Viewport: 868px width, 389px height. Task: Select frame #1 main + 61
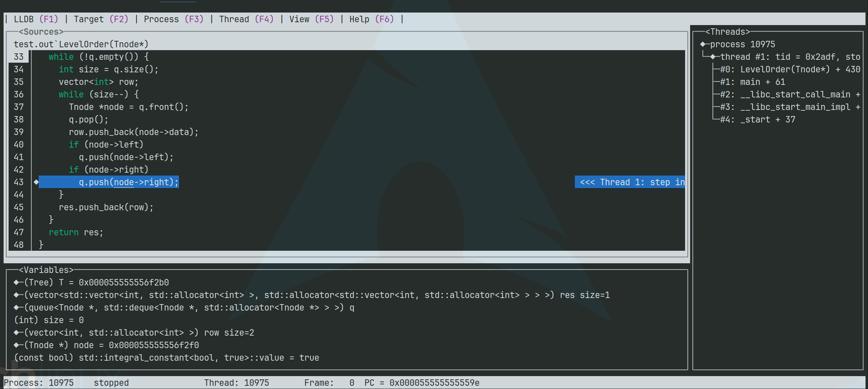(x=752, y=82)
